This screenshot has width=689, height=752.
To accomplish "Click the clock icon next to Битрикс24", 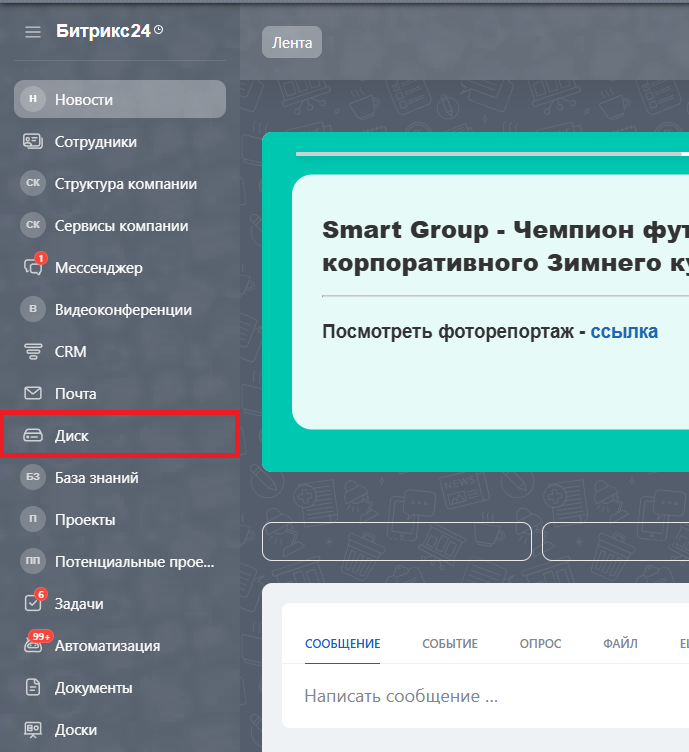I will pos(159,30).
